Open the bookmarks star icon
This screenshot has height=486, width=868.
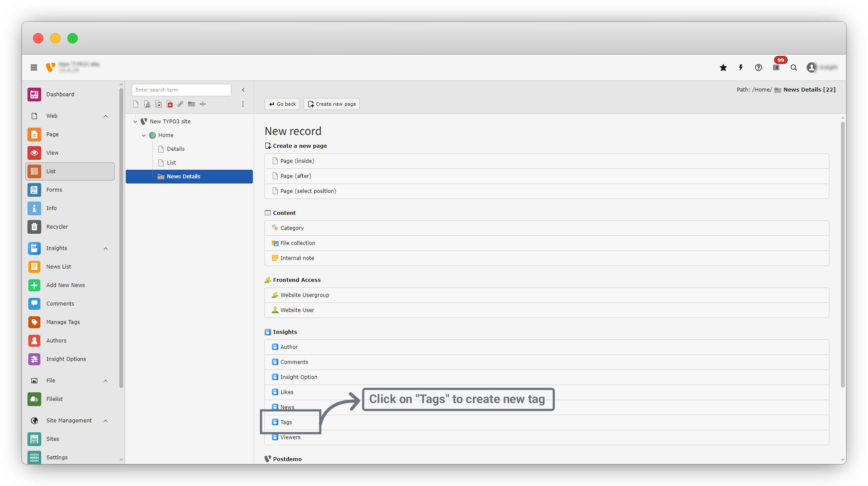point(723,67)
